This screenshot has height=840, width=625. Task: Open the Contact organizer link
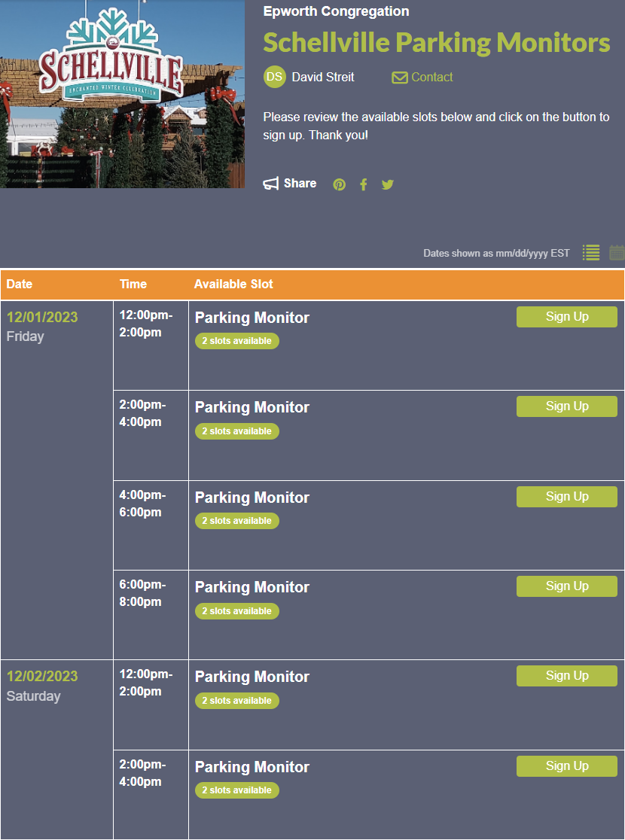[432, 78]
